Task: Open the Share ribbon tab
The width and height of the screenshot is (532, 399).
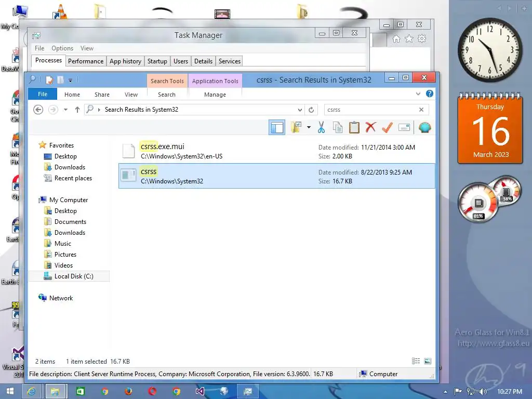Action: (x=102, y=95)
